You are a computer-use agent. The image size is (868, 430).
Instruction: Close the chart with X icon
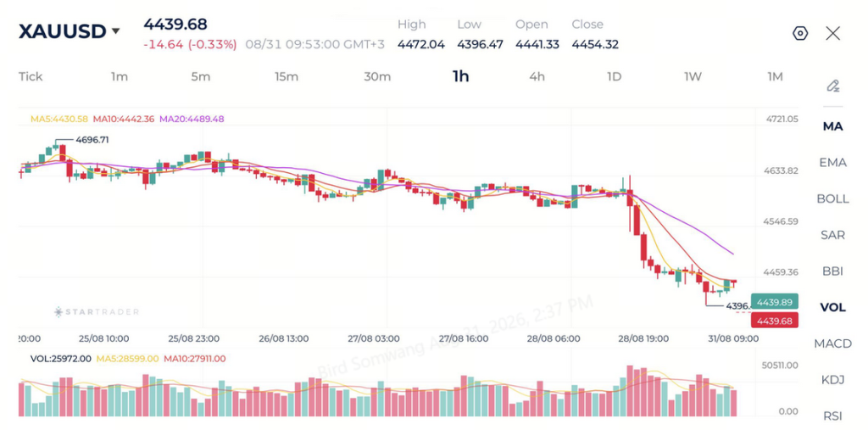coord(832,34)
